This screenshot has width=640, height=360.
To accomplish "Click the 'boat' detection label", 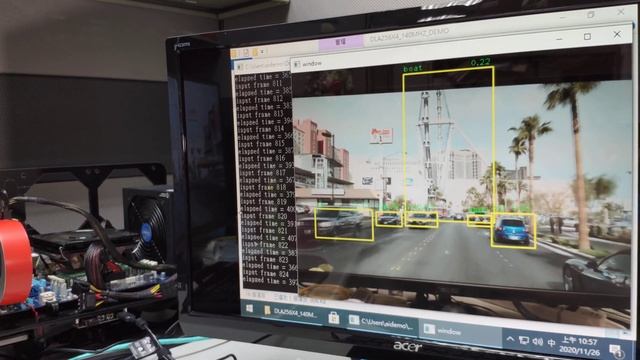I will pos(413,68).
